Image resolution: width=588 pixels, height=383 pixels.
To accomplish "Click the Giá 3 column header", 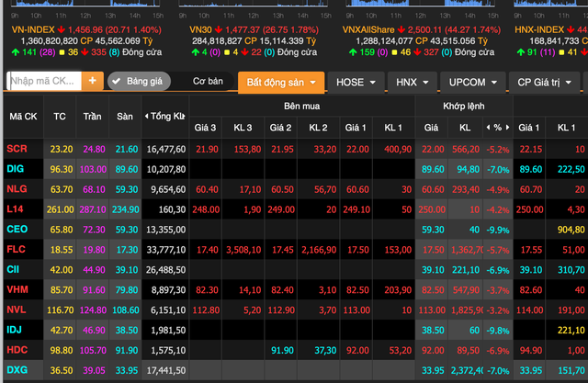I will click(x=205, y=128).
